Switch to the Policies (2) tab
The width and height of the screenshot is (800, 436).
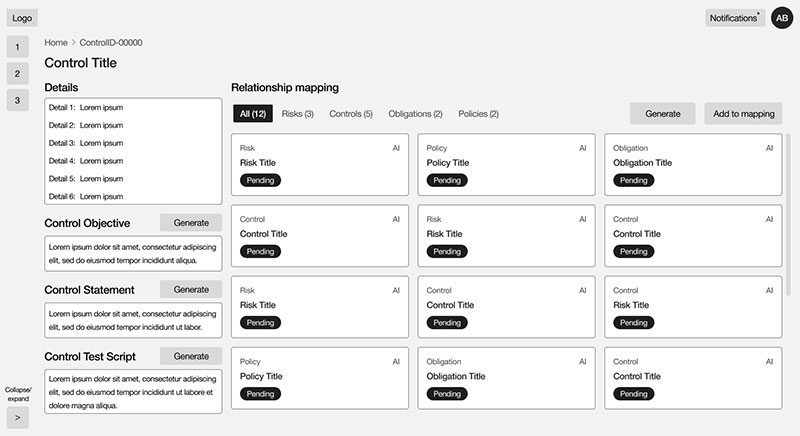click(478, 114)
